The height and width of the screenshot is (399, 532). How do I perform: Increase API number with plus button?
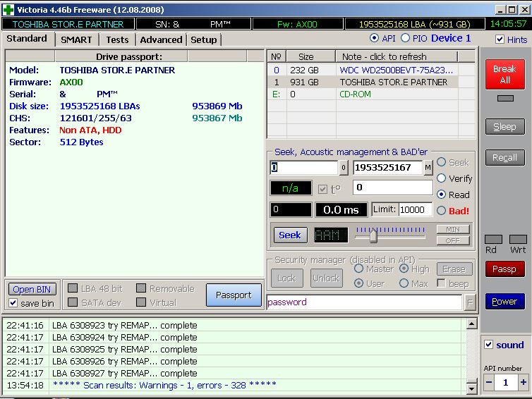point(523,382)
